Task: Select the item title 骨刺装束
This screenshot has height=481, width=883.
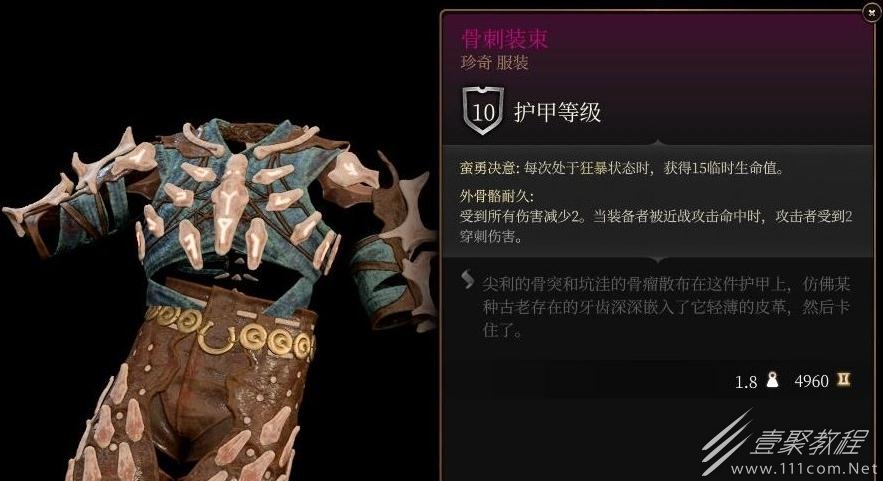Action: (505, 39)
